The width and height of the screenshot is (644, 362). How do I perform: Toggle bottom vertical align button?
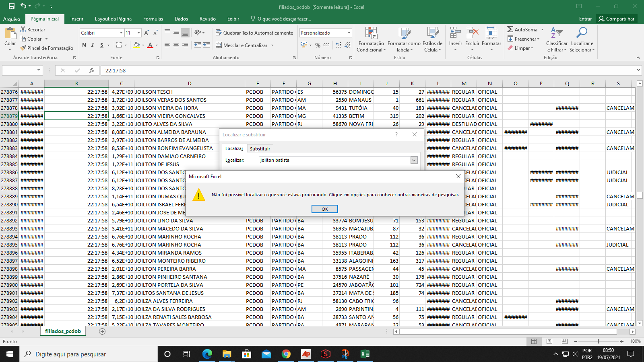(185, 33)
